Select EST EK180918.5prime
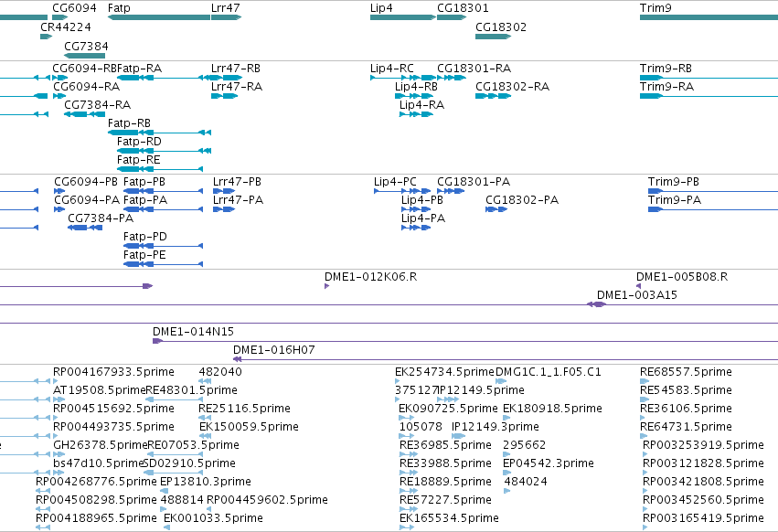Image resolution: width=778 pixels, height=532 pixels. 553,409
